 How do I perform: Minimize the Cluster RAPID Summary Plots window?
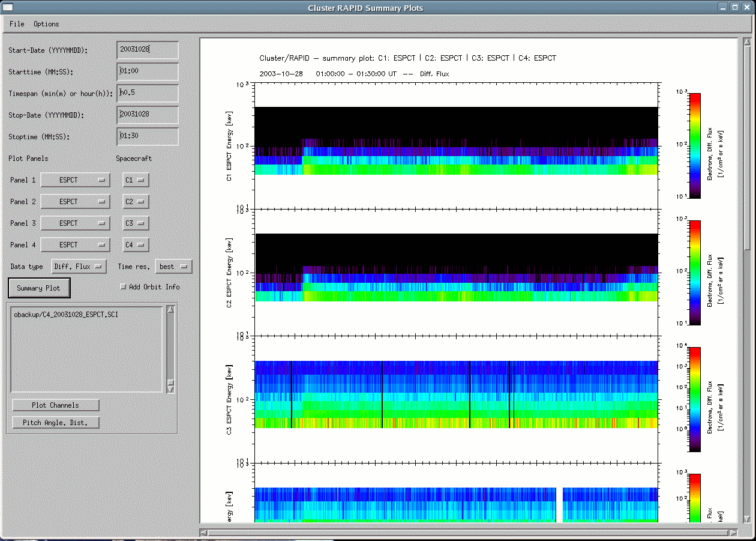click(724, 7)
